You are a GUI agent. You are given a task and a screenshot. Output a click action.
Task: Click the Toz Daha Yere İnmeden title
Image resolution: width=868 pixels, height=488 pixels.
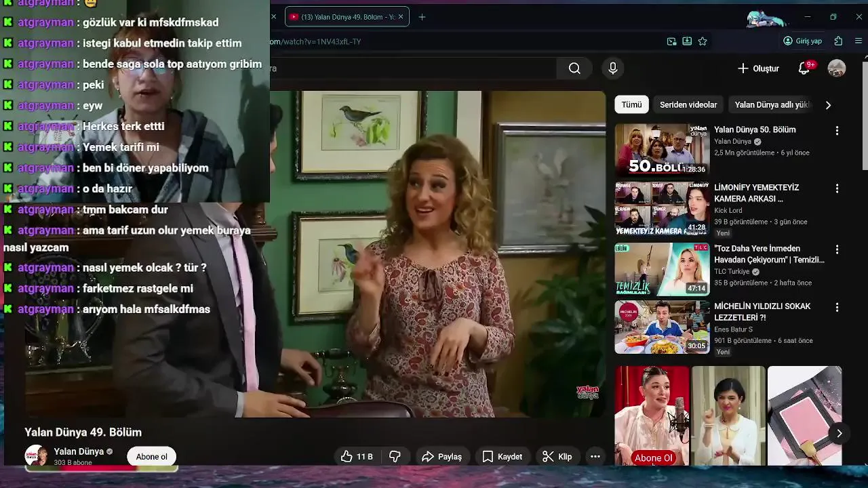click(x=769, y=254)
